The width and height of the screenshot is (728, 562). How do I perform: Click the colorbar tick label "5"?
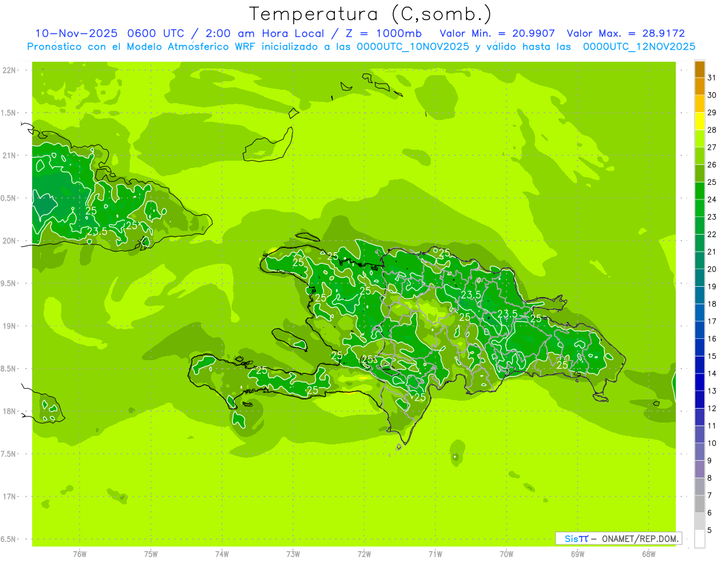tap(710, 530)
